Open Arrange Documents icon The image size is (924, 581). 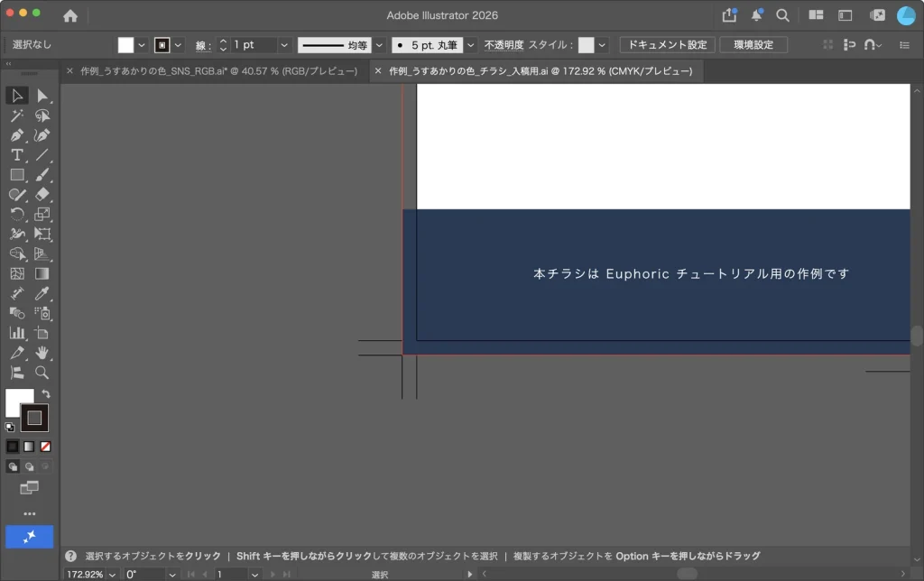[816, 15]
